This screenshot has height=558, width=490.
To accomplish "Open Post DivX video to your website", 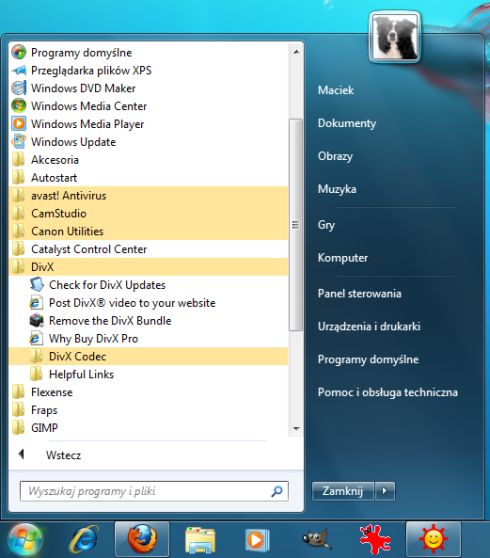I will click(148, 303).
